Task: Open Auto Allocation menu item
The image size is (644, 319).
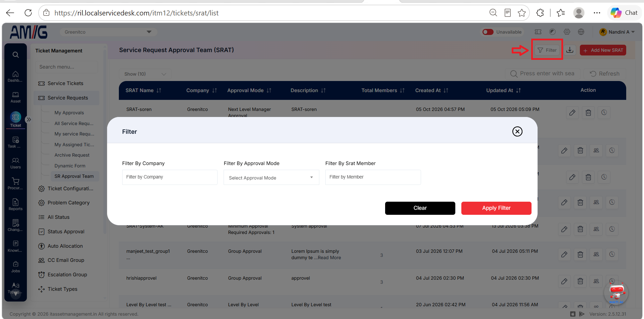Action: [x=65, y=246]
